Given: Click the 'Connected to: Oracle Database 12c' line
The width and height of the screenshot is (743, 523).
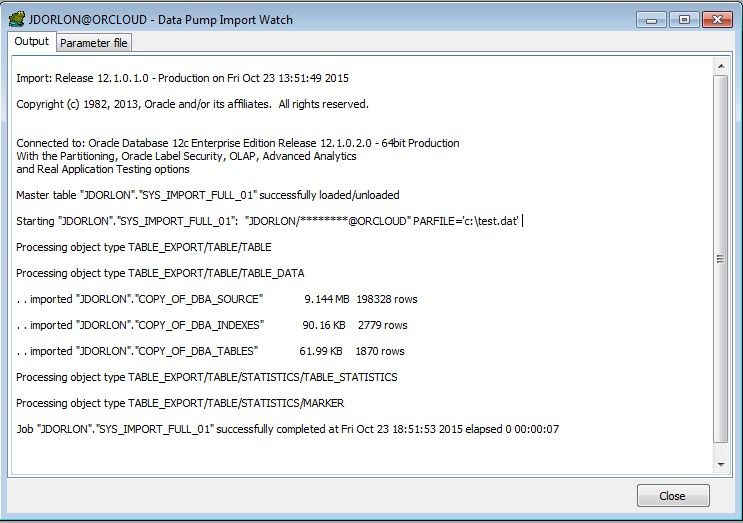Looking at the screenshot, I should tap(238, 143).
